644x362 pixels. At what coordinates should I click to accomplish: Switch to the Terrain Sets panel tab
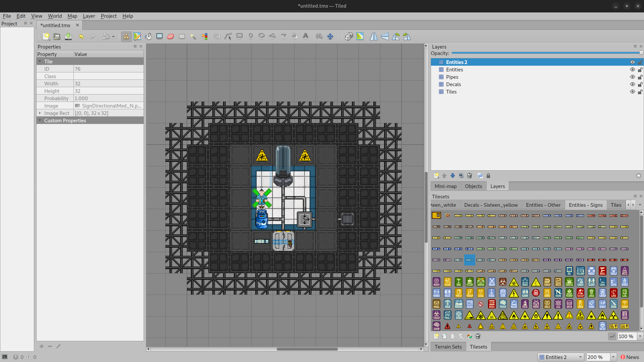[448, 347]
